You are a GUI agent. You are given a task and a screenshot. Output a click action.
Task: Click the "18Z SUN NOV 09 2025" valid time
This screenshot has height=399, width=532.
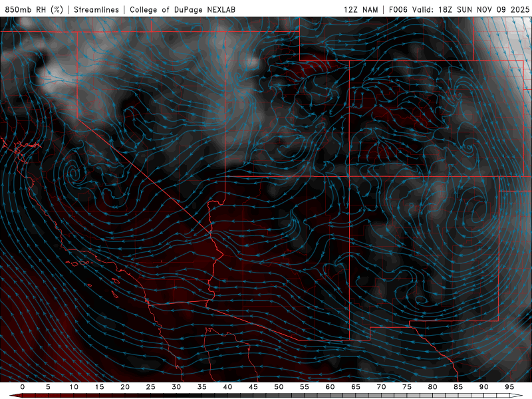click(x=484, y=9)
